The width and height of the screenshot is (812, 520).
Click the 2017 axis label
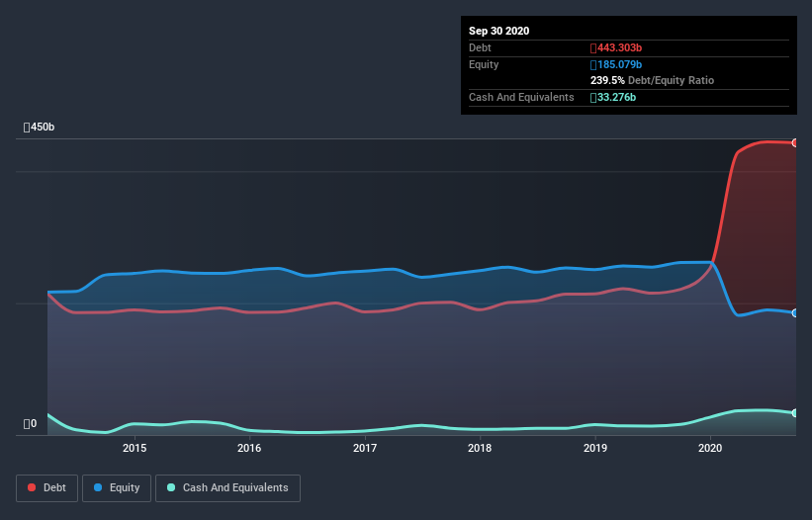[x=365, y=448]
